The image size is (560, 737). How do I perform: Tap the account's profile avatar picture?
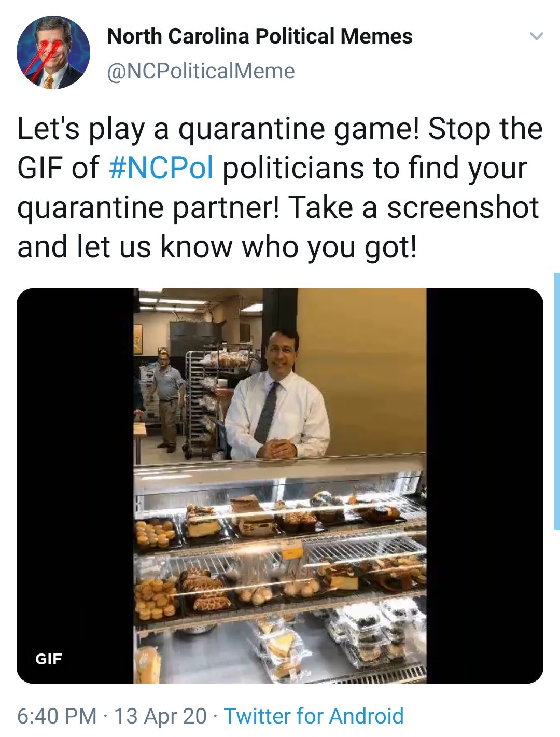(53, 52)
